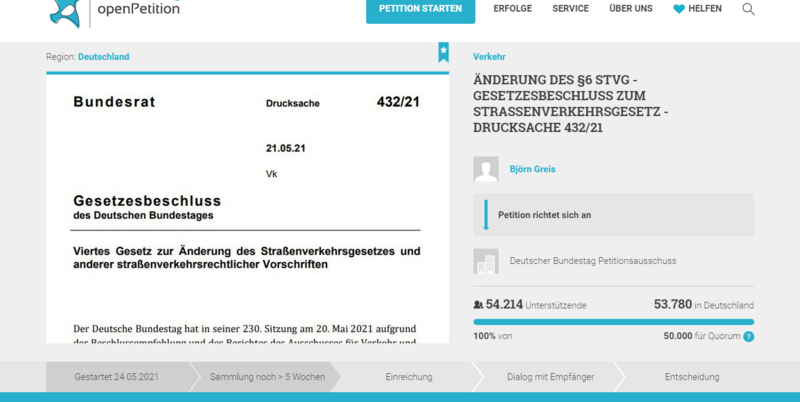Click the Petition richtet sich an label

[x=544, y=215]
